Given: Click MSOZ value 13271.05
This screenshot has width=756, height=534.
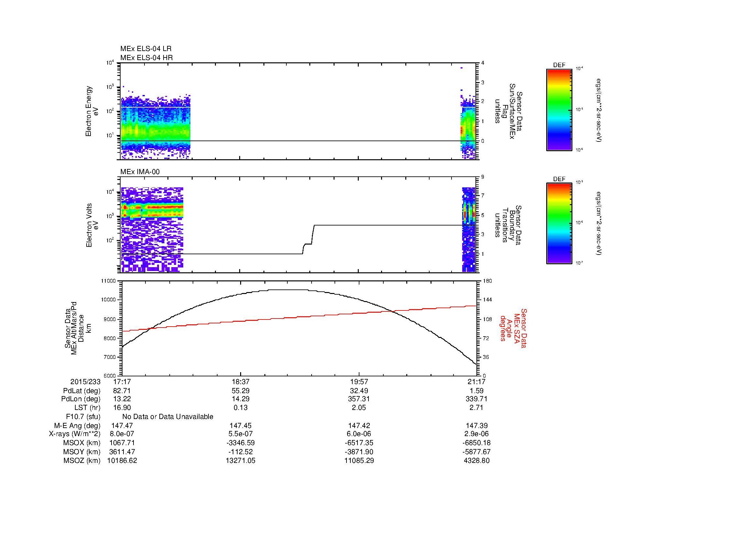Looking at the screenshot, I should pyautogui.click(x=241, y=461).
